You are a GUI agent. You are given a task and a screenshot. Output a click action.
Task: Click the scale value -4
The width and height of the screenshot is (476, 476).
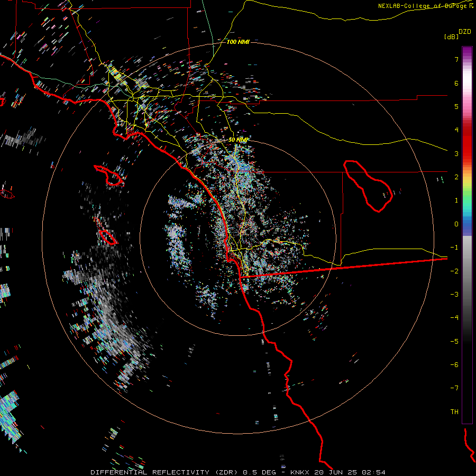click(454, 317)
